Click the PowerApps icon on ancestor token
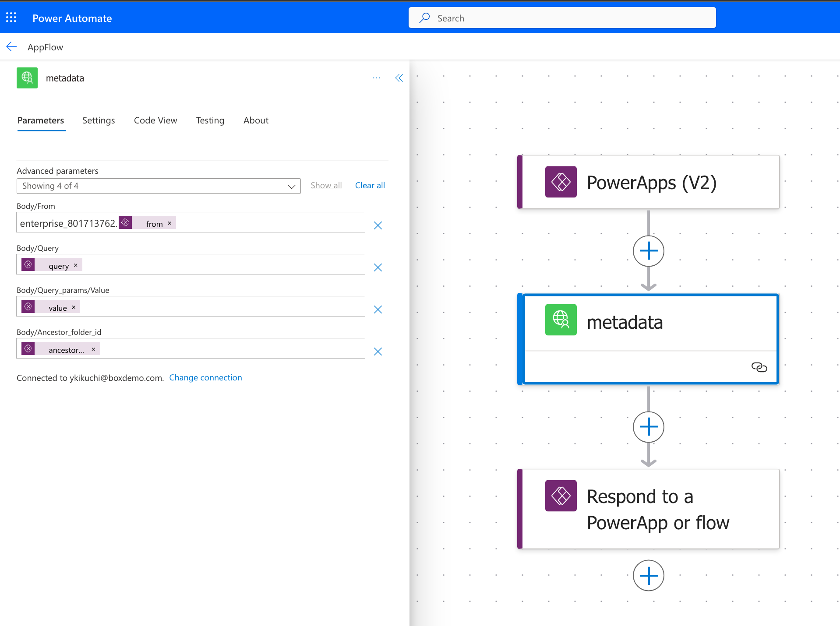Image resolution: width=840 pixels, height=626 pixels. (28, 348)
